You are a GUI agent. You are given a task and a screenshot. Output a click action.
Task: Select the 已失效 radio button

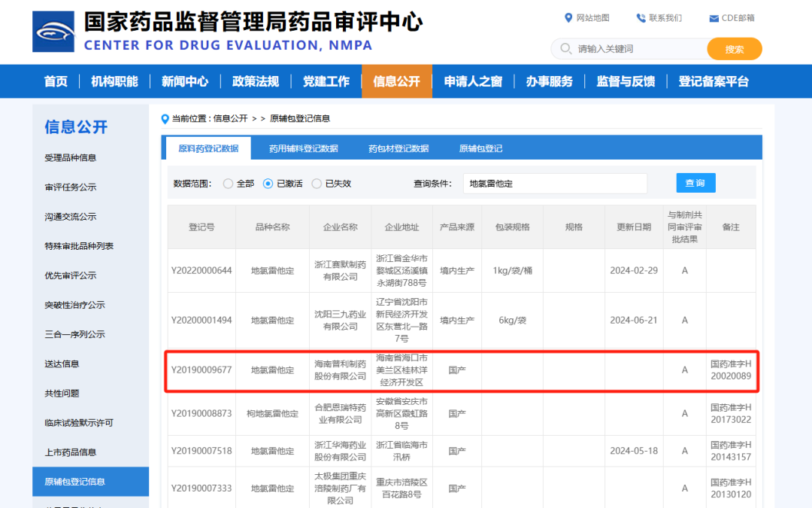317,184
